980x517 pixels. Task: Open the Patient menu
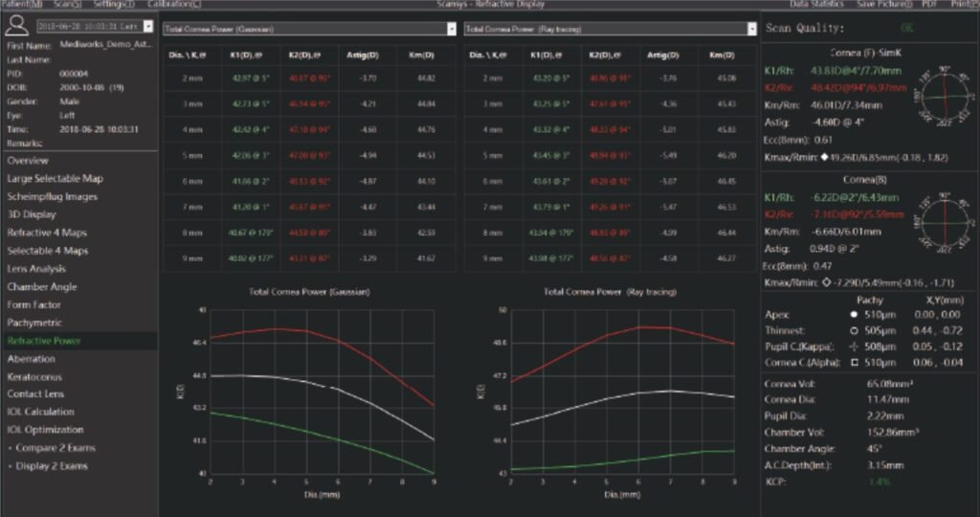coord(19,5)
